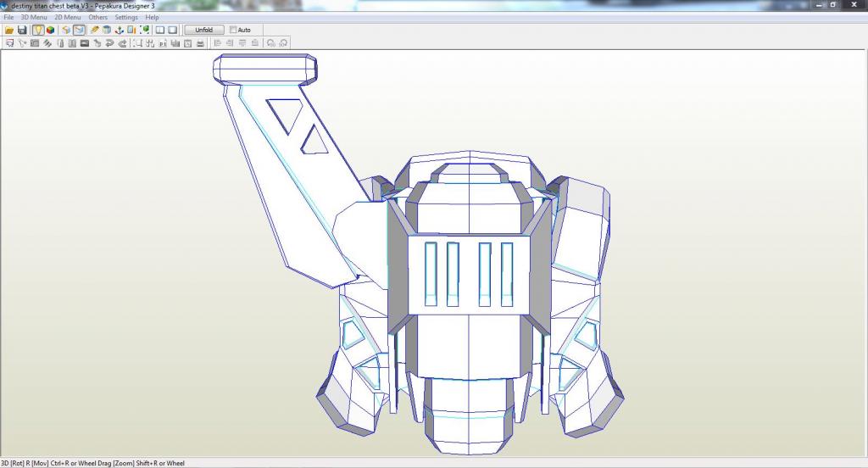The image size is (868, 468).
Task: Click the left of the two circular rotate icons
Action: 270,43
